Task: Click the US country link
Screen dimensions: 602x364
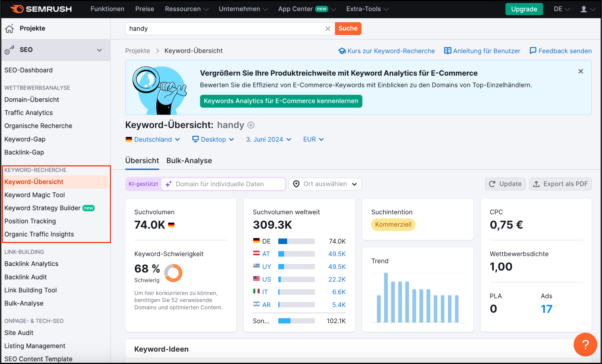Action: (x=267, y=279)
